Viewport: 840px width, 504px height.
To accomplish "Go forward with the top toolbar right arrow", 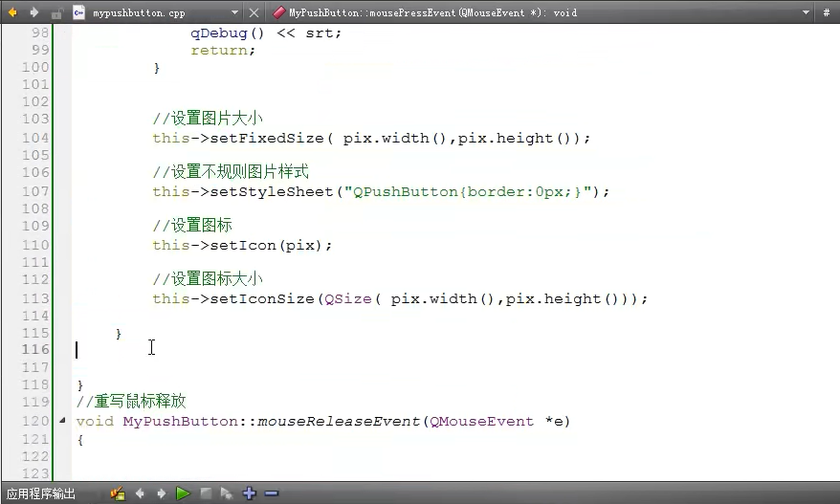I will pyautogui.click(x=34, y=12).
